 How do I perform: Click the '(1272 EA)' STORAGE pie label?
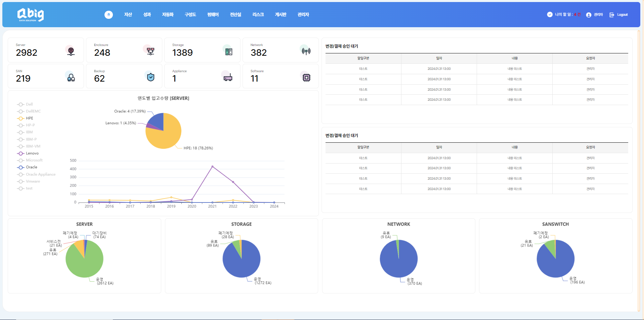(x=263, y=283)
